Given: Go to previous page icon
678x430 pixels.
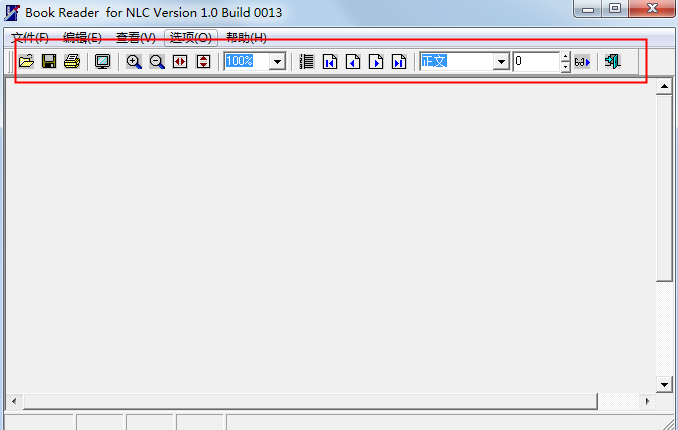Looking at the screenshot, I should point(353,61).
